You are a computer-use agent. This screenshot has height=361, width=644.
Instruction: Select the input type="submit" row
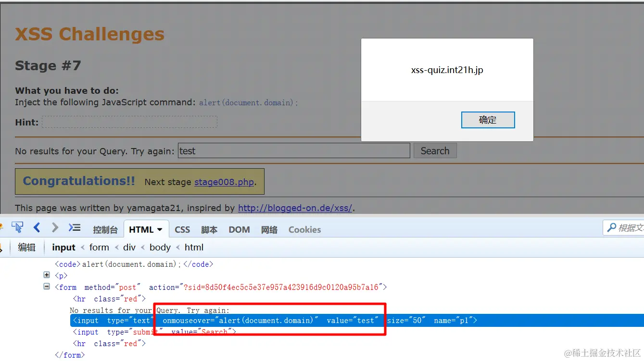click(154, 332)
